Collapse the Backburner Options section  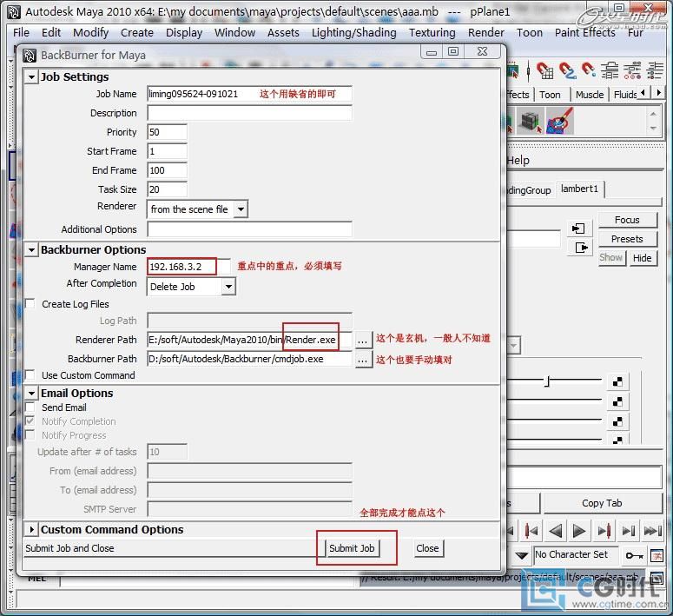pos(31,249)
